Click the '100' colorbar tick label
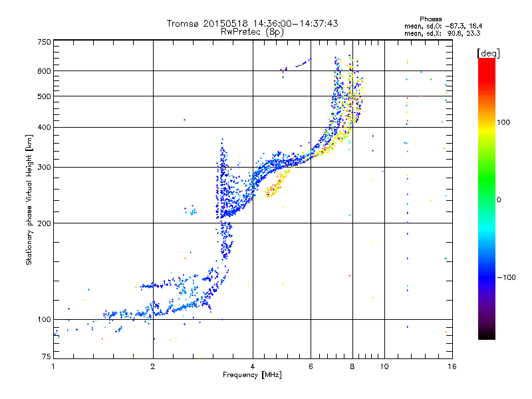The width and height of the screenshot is (532, 399). coord(503,122)
